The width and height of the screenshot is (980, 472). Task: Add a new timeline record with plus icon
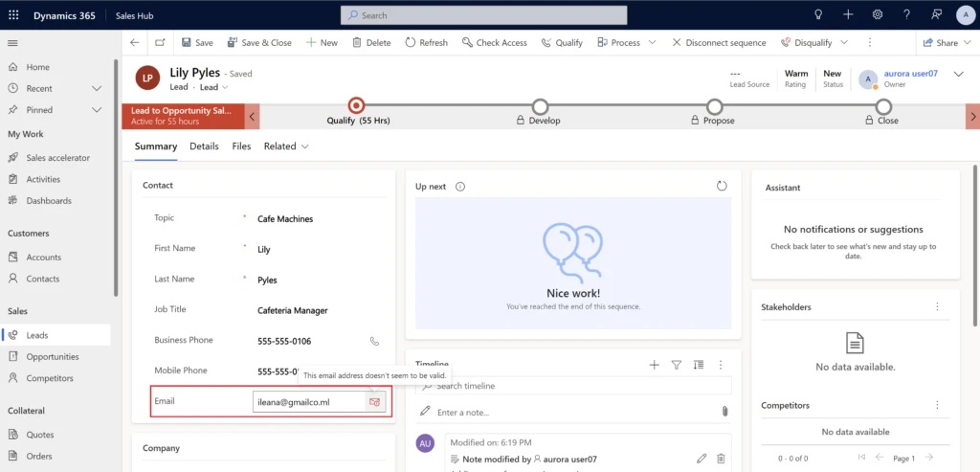655,365
